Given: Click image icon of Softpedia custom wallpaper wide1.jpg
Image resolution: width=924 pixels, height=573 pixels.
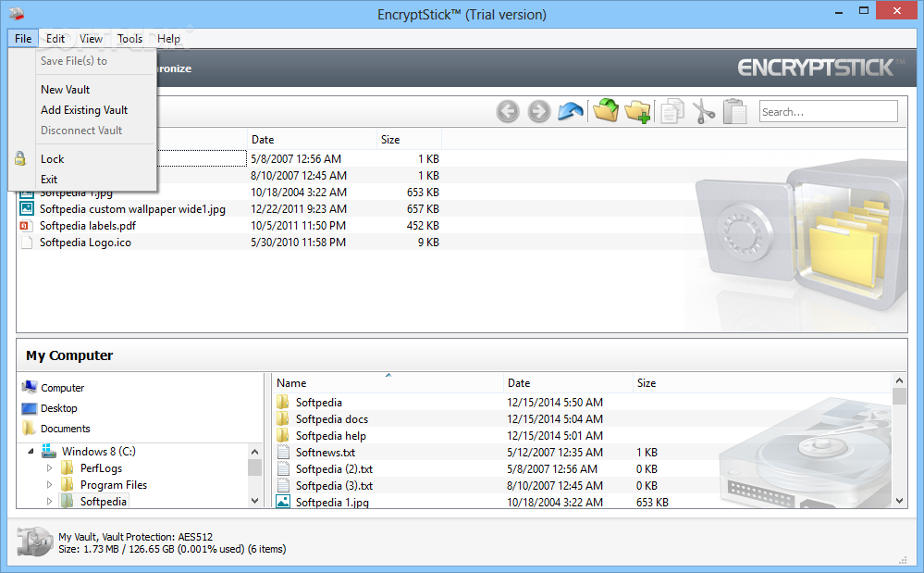Looking at the screenshot, I should [27, 208].
